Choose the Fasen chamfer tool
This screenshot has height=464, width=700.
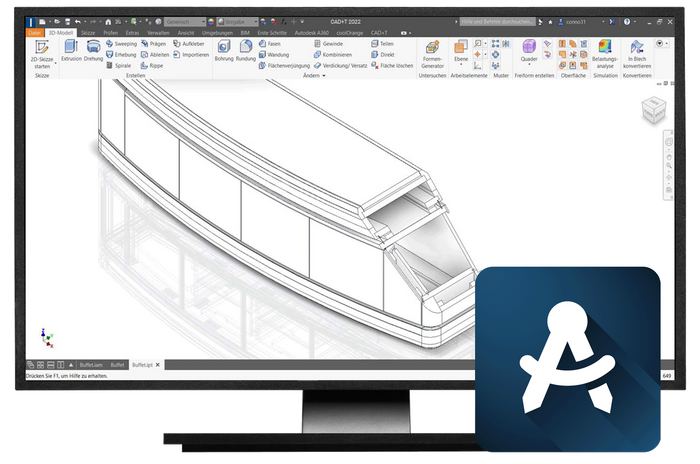(x=270, y=44)
